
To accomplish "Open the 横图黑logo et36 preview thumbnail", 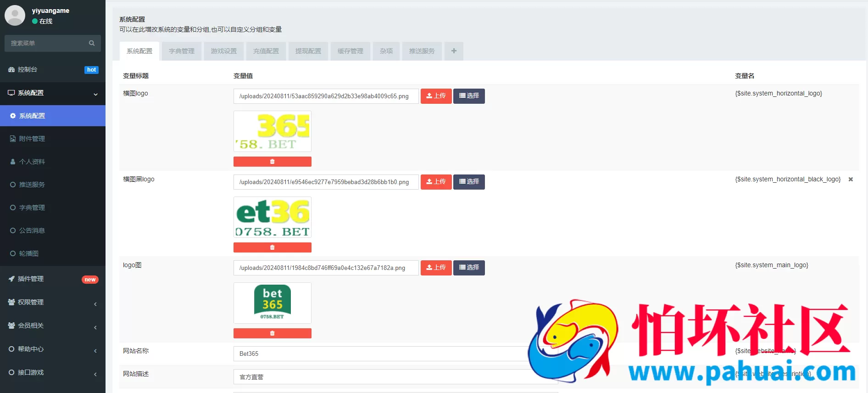I will [273, 217].
